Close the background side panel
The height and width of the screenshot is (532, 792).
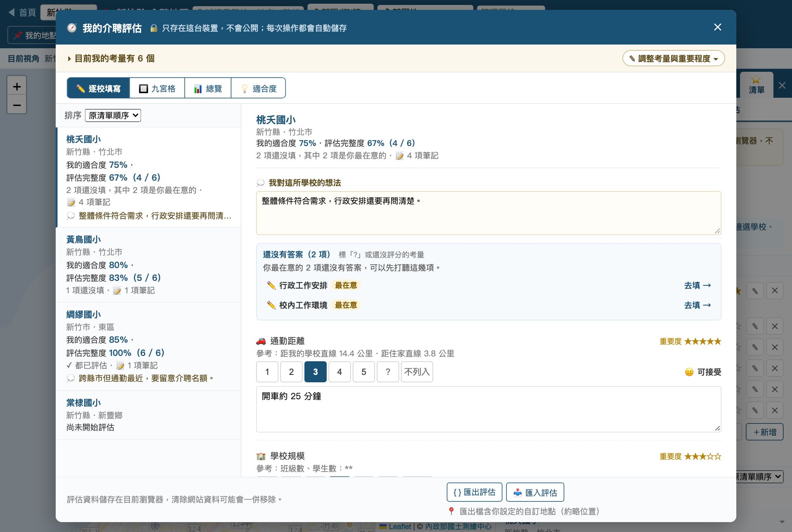click(x=782, y=85)
